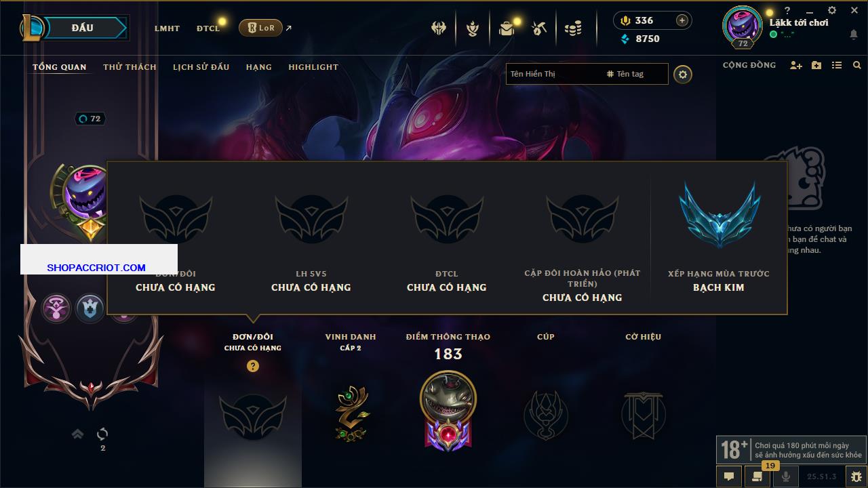
Task: Open the Store coins icon
Action: (573, 28)
